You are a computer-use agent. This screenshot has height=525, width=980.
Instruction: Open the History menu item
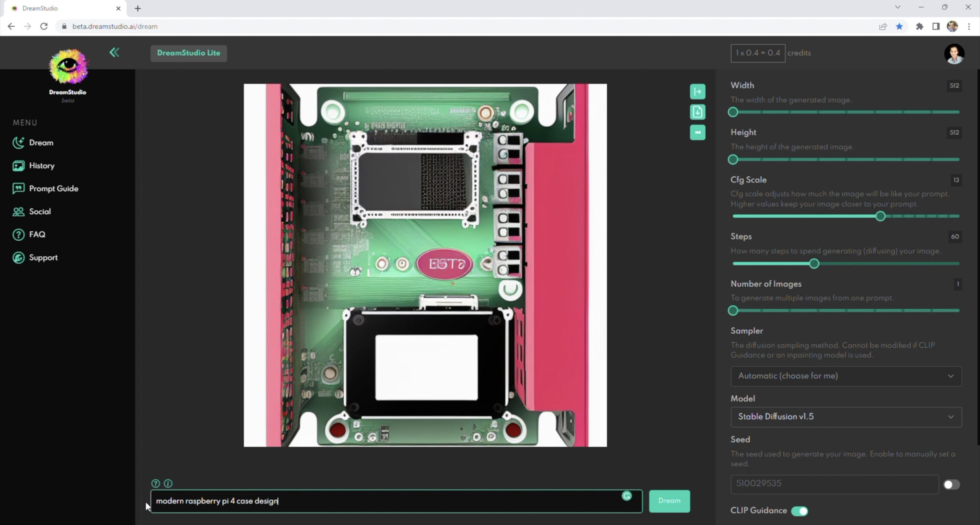(x=41, y=166)
